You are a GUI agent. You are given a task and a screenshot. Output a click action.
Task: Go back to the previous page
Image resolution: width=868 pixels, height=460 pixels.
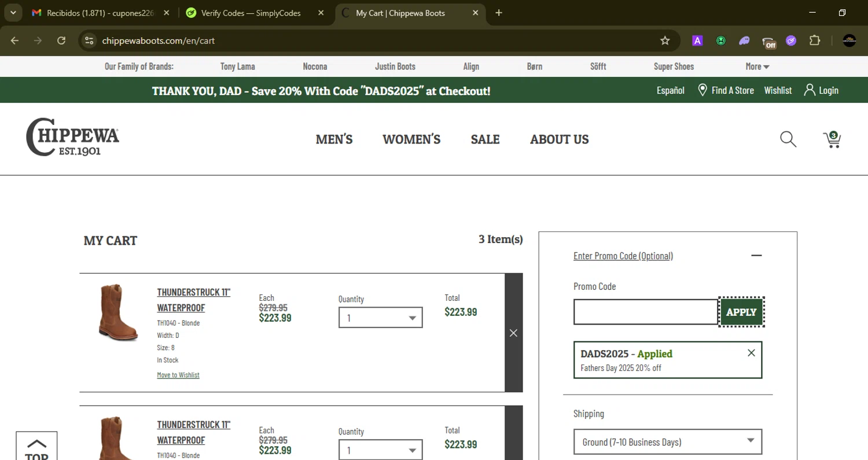(x=15, y=41)
